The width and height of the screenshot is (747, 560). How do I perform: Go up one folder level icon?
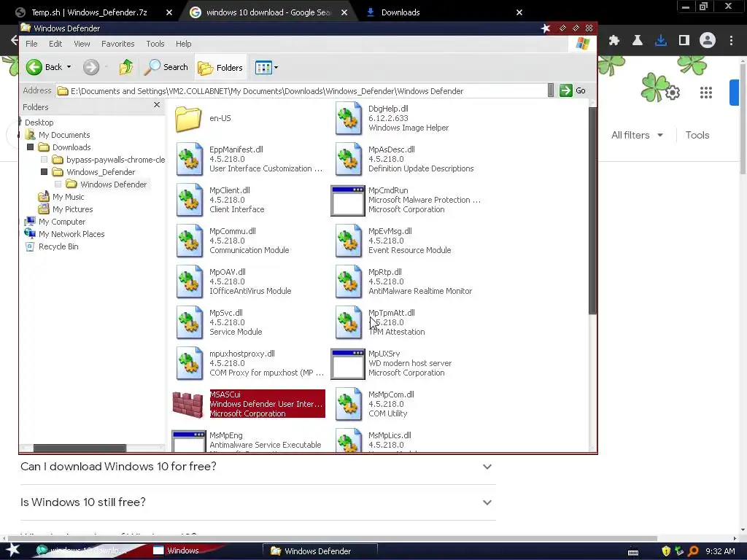pyautogui.click(x=126, y=67)
